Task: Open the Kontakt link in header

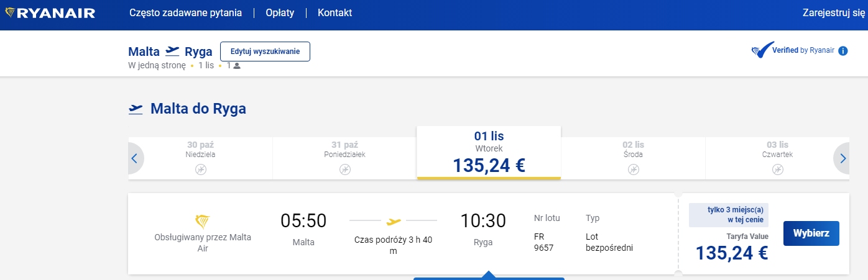Action: [x=335, y=12]
